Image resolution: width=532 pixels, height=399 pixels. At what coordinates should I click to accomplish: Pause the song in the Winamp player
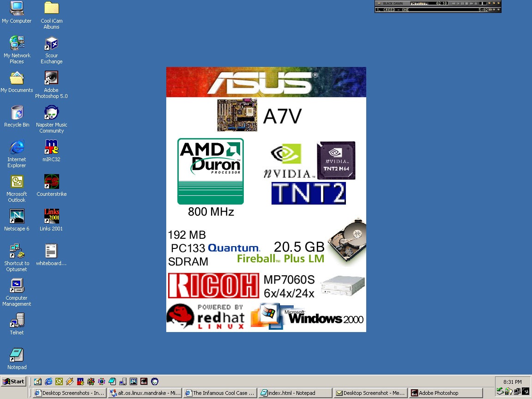pos(463,3)
